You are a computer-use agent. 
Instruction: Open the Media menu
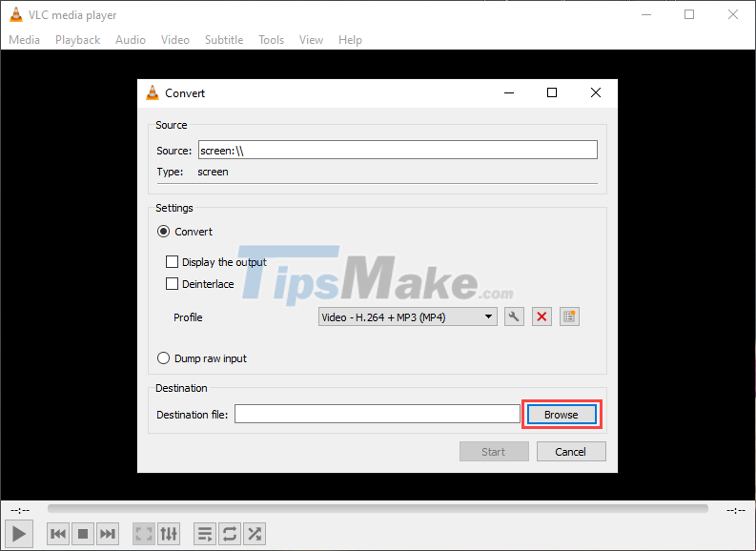click(x=24, y=39)
